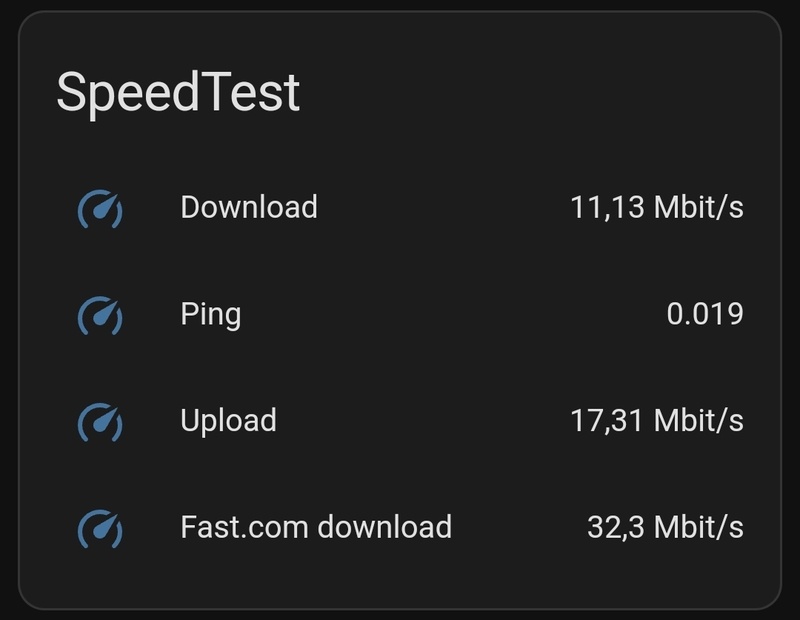
Task: Click blank space between Upload label and value
Action: pos(420,420)
